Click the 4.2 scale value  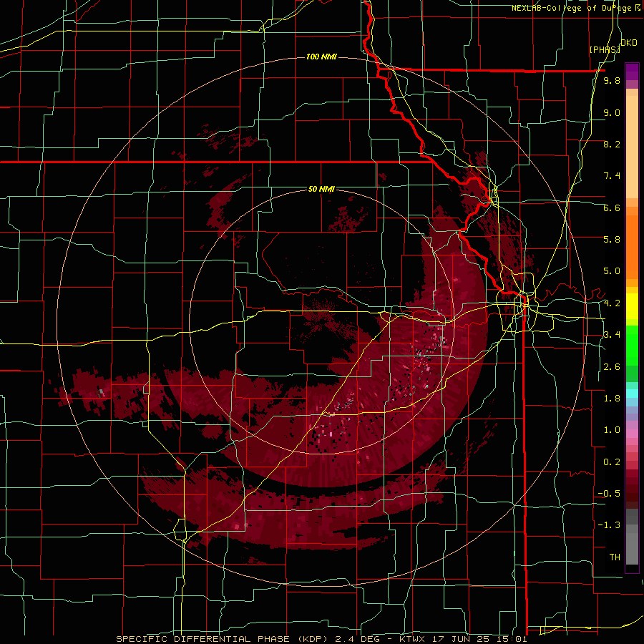612,303
